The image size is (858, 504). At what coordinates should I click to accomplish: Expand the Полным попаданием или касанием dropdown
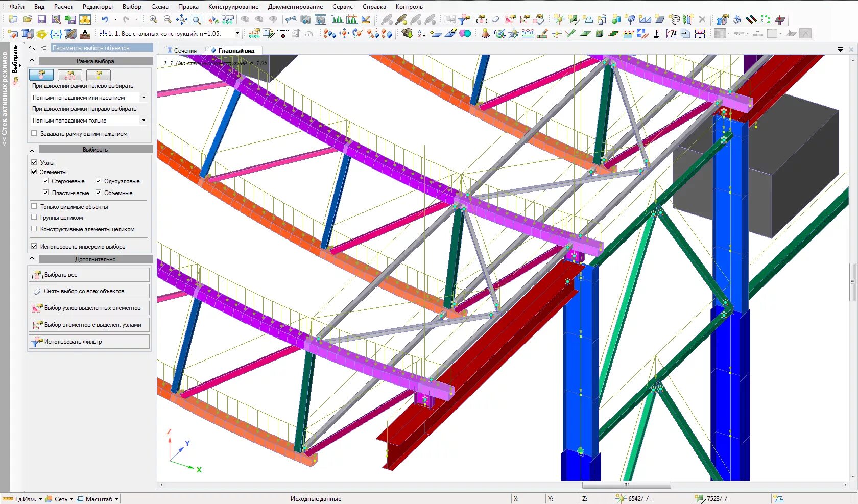pyautogui.click(x=144, y=97)
